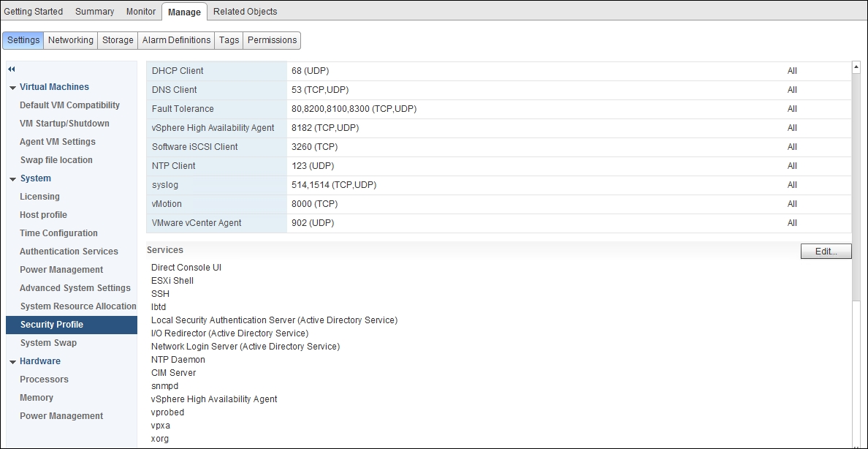Select the vprobed service

[x=167, y=412]
